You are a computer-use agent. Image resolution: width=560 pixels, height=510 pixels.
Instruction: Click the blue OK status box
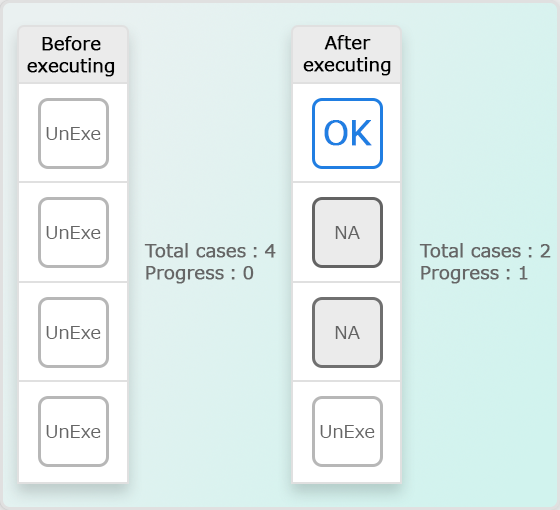click(348, 134)
